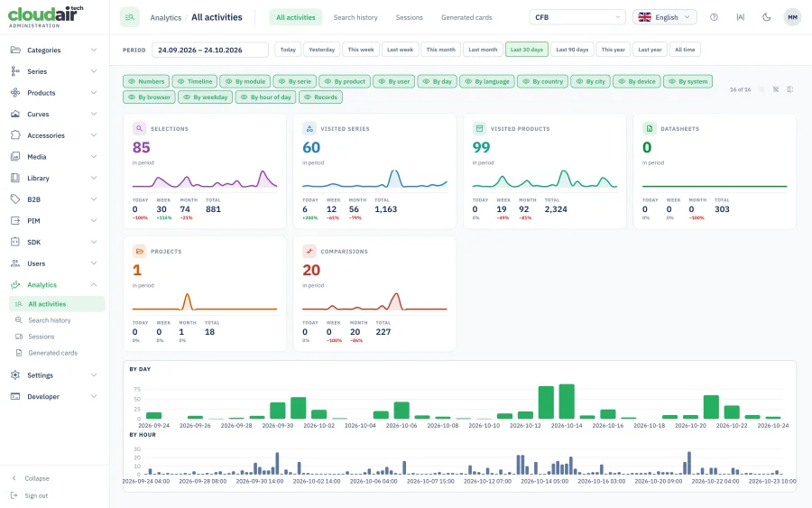Click the Selections card magnifier icon
Screen dimensions: 812x508
point(139,128)
